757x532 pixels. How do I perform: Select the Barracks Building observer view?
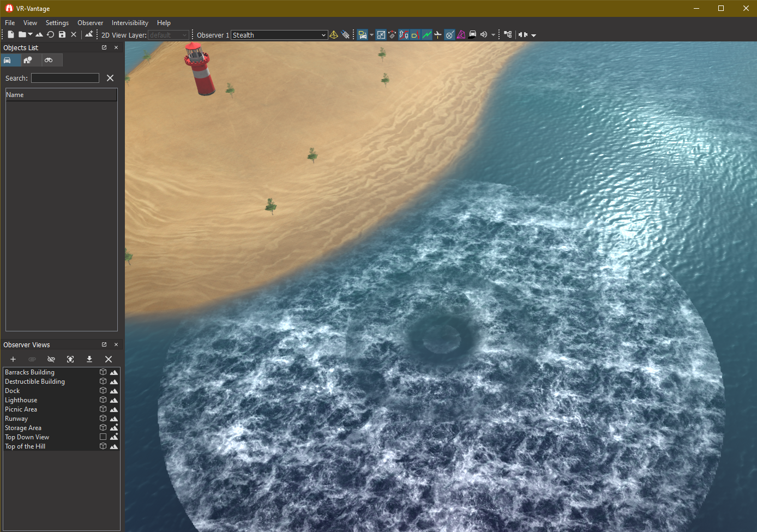click(29, 372)
